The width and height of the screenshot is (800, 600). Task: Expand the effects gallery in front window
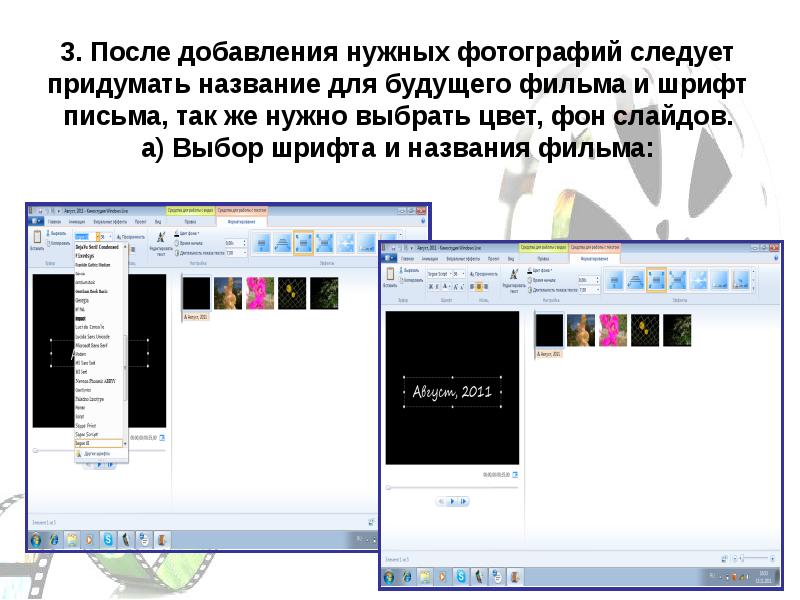click(753, 289)
